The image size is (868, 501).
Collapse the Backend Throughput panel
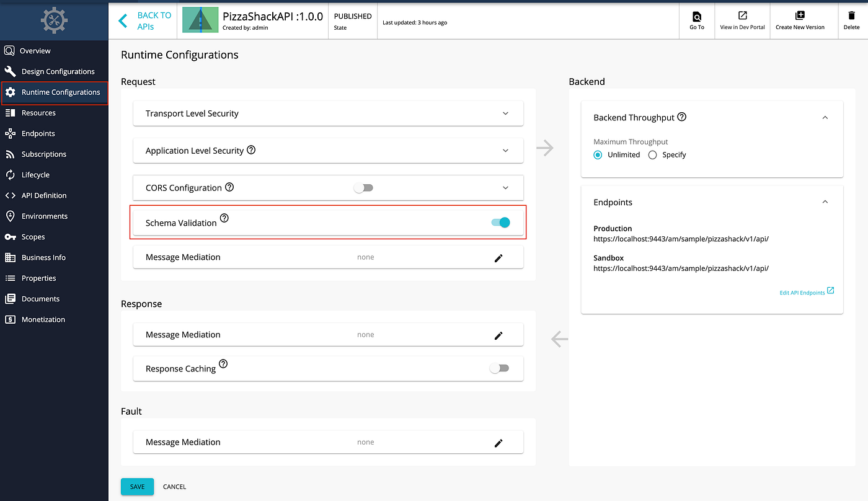[x=825, y=117]
